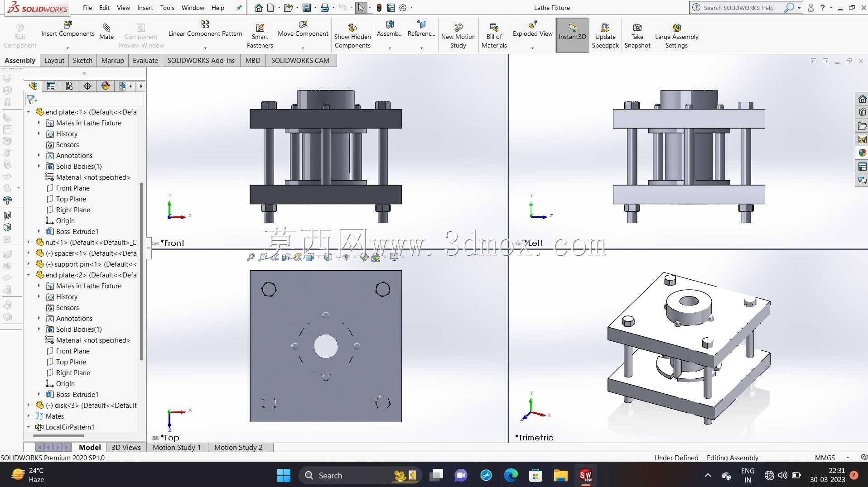
Task: Start a New Motion Study
Action: [458, 36]
